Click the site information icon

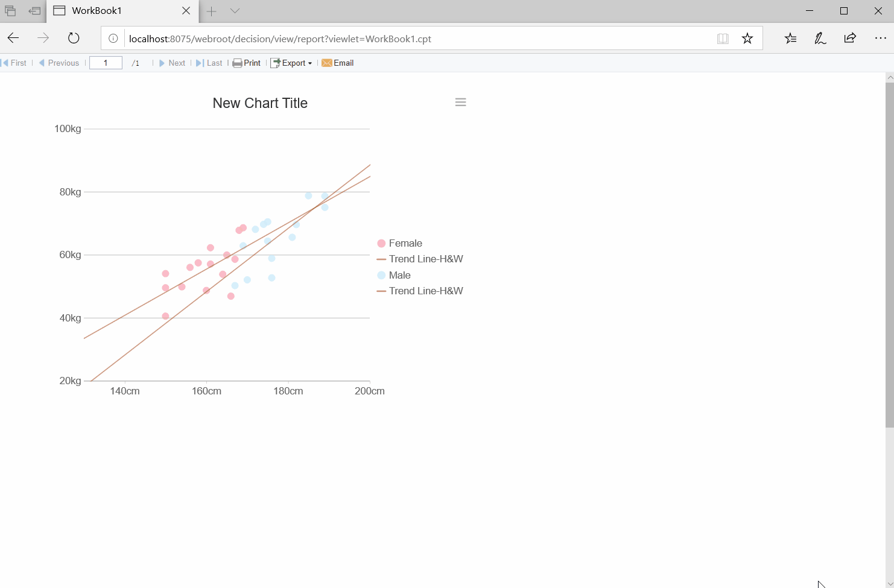113,39
